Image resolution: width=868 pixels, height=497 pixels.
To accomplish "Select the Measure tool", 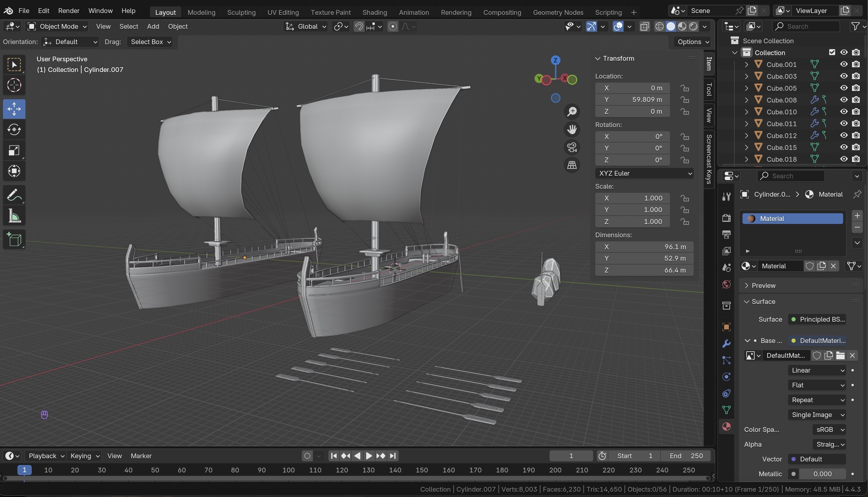I will [x=14, y=216].
